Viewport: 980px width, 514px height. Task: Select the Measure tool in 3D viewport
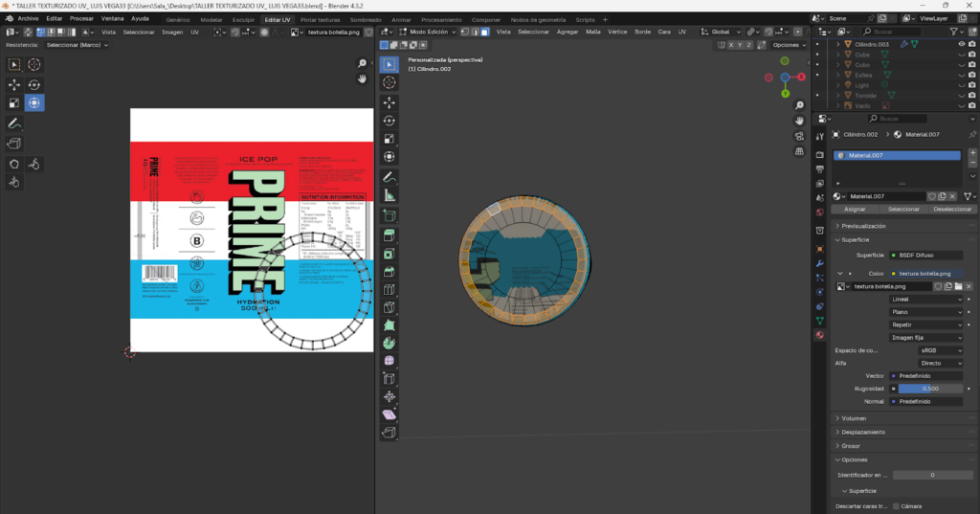click(x=390, y=195)
